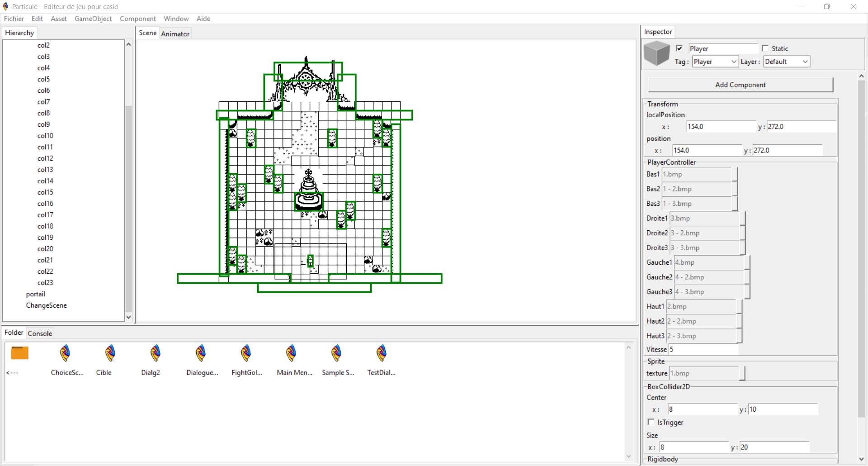Select ChangeScene in the Hierarchy
868x466 pixels.
(x=47, y=305)
